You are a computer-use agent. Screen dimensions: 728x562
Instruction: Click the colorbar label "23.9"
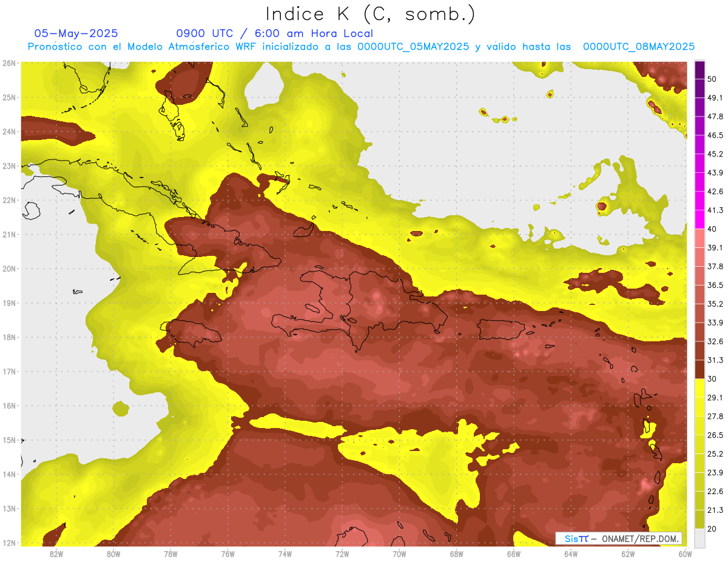(715, 473)
